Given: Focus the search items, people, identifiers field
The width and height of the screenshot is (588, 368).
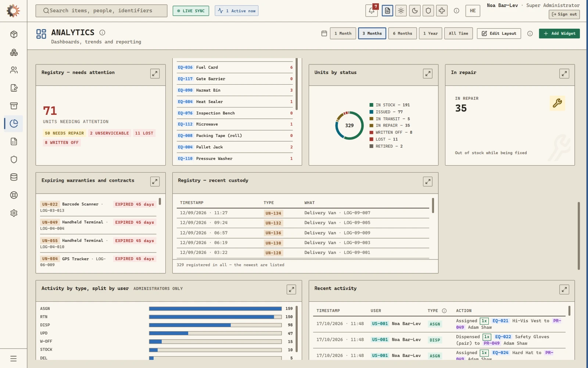Looking at the screenshot, I should 101,11.
